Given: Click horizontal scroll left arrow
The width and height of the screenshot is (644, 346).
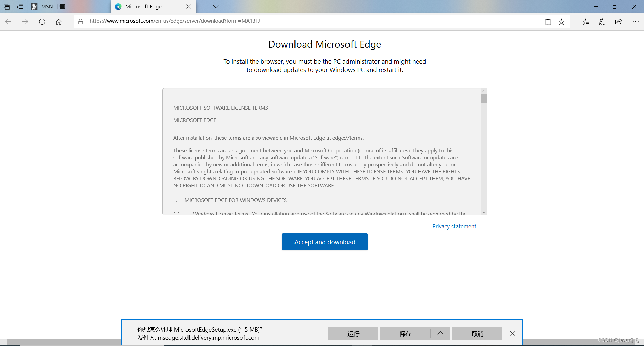Looking at the screenshot, I should click(x=3, y=342).
